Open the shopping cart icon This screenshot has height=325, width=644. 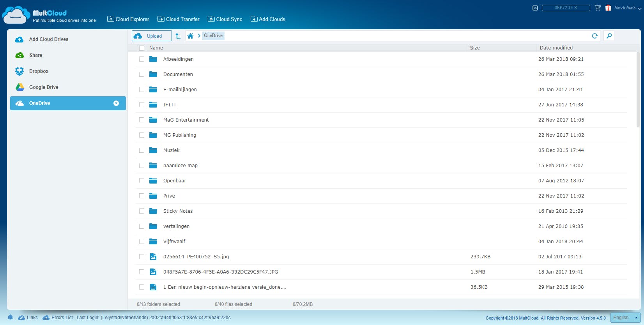click(598, 8)
